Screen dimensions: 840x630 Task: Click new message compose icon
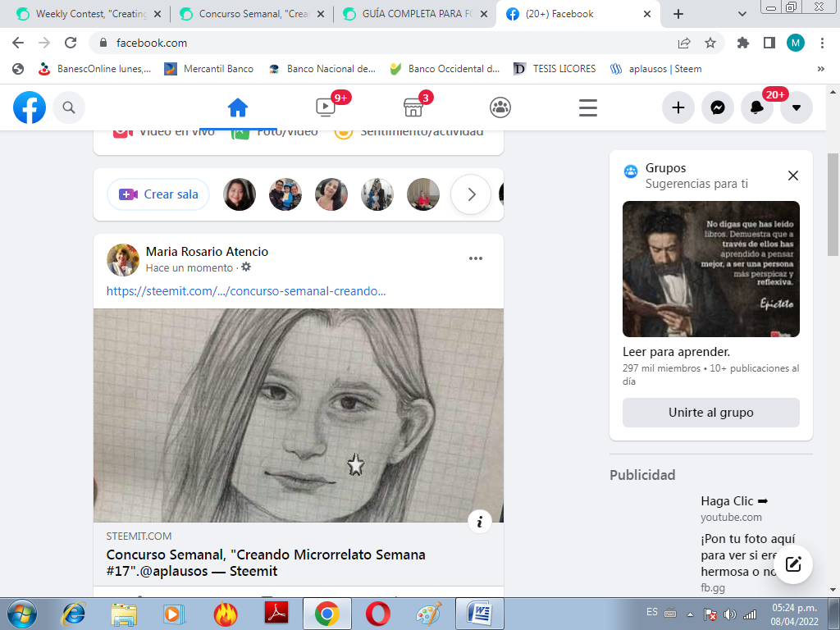(x=793, y=564)
